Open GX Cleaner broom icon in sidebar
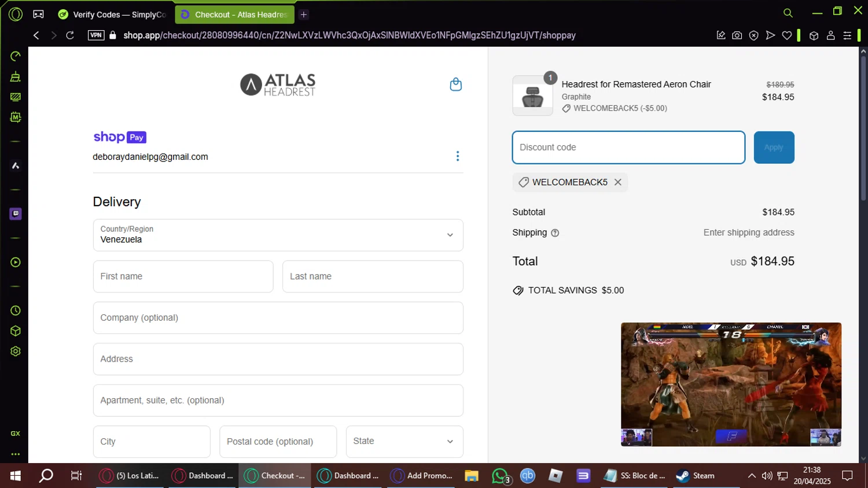 tap(16, 76)
